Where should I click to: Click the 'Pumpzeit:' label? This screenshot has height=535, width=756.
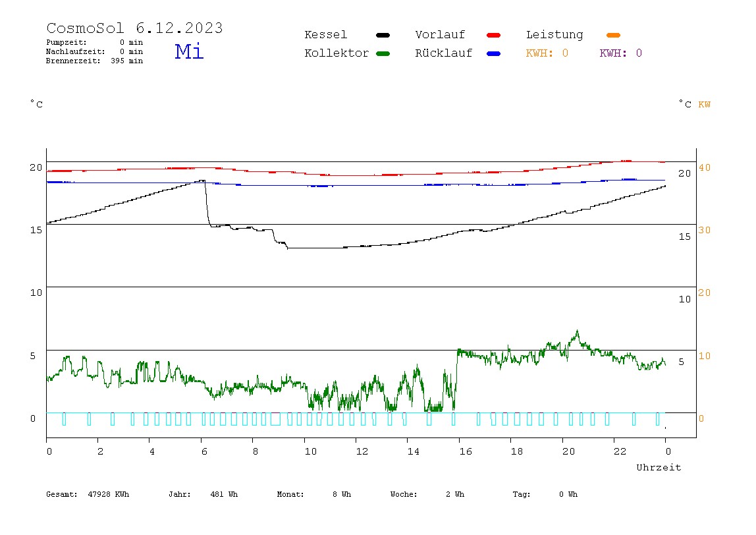67,42
